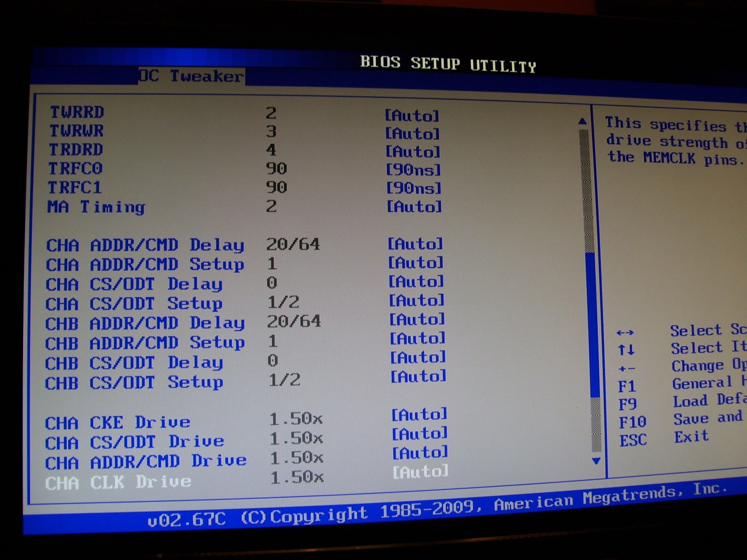The image size is (747, 560).
Task: Select the CHA CKE Drive setting
Action: [x=117, y=423]
